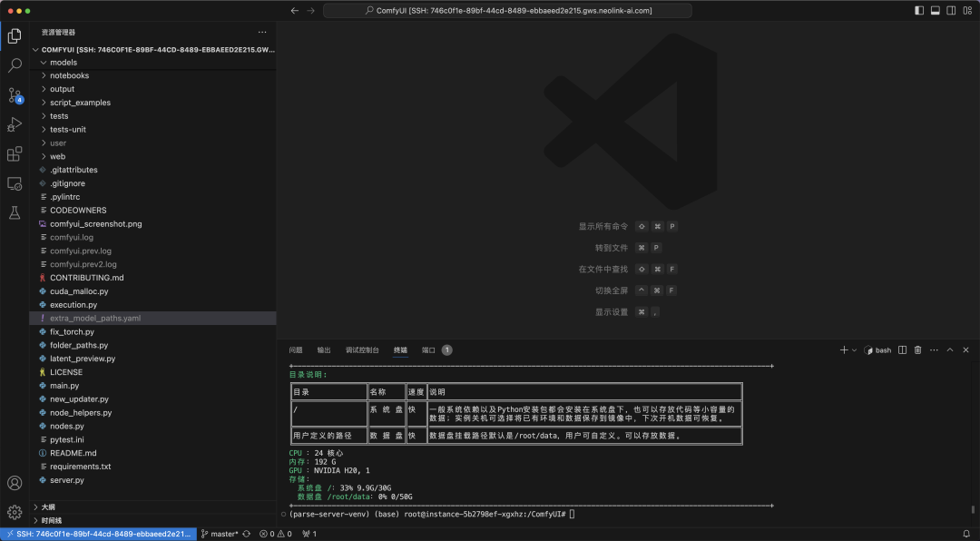980x541 pixels.
Task: Focus the ComfyUI command center search box
Action: (x=507, y=11)
